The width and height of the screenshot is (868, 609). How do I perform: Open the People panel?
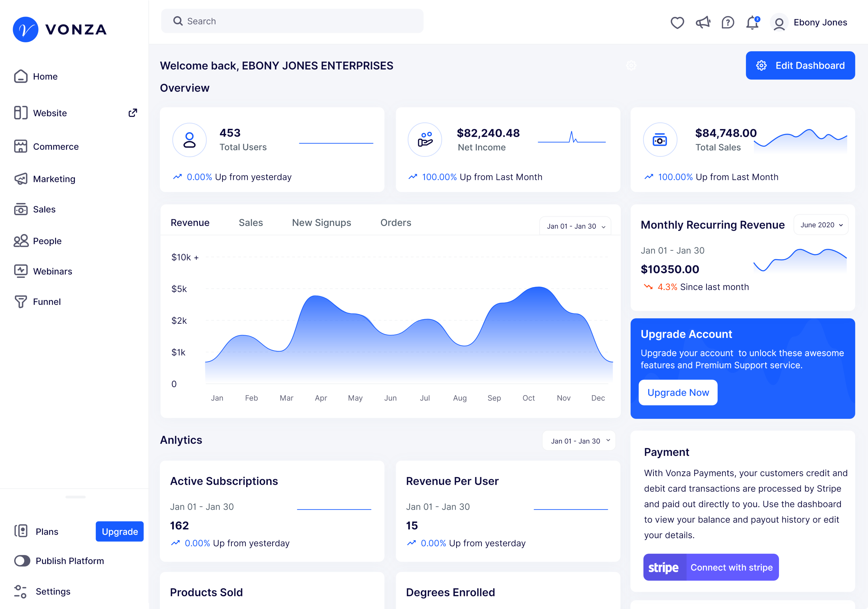[47, 241]
